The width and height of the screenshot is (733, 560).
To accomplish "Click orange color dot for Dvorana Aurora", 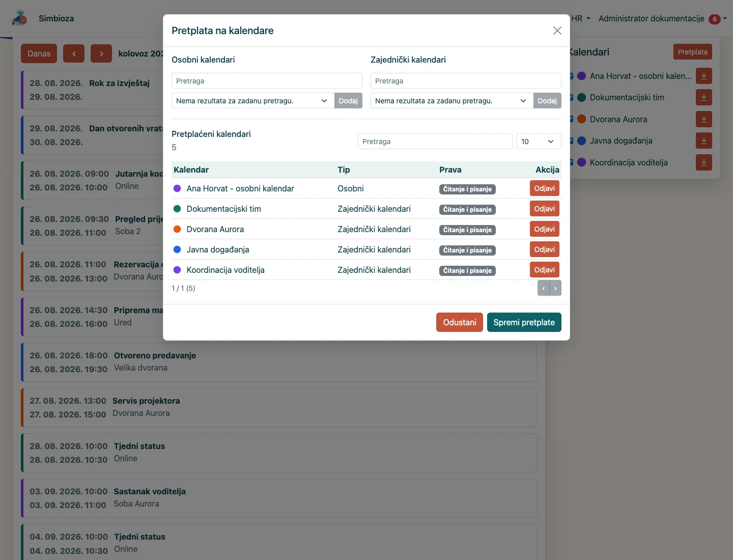I will click(177, 229).
